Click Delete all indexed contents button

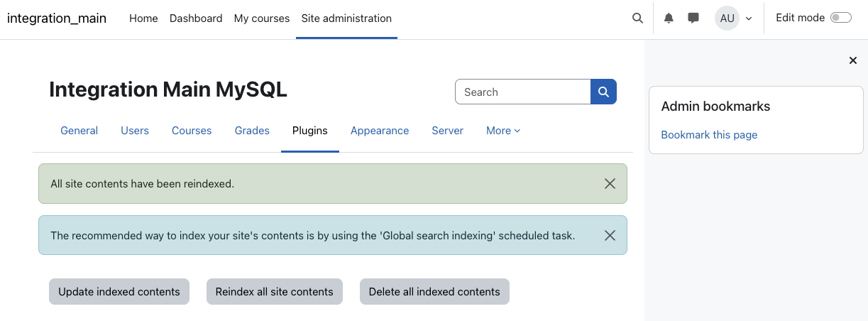(434, 292)
